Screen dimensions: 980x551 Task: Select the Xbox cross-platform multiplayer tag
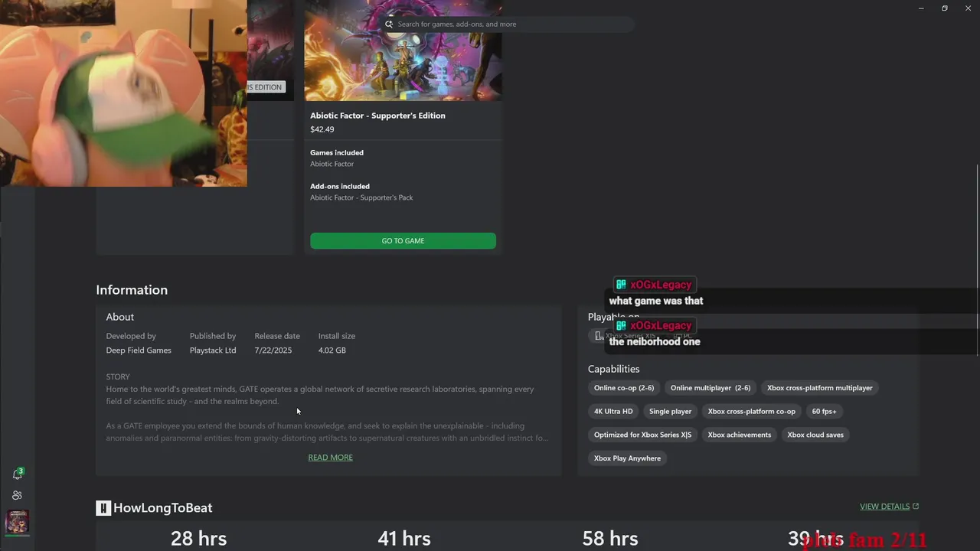(819, 388)
